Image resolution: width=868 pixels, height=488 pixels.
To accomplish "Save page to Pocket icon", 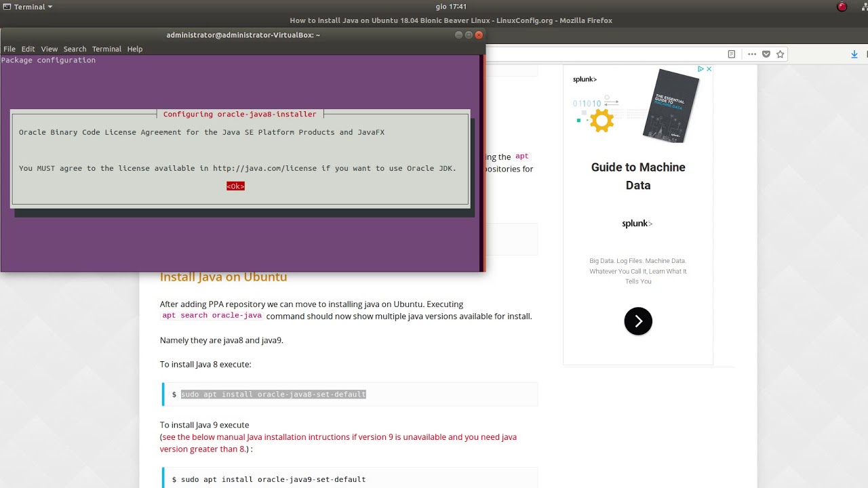I will [x=766, y=54].
